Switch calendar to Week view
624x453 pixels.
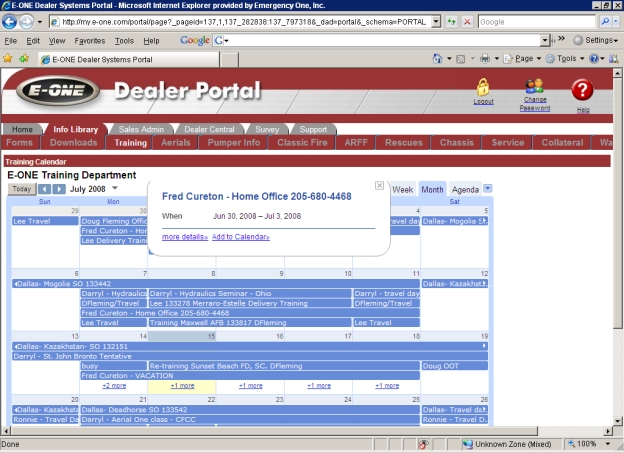[402, 189]
